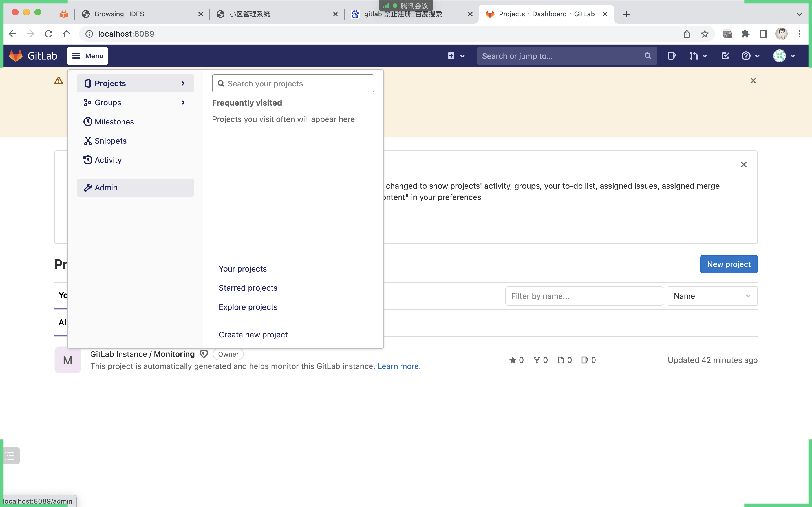The width and height of the screenshot is (812, 507).
Task: Open the Name sort dropdown
Action: coord(712,296)
